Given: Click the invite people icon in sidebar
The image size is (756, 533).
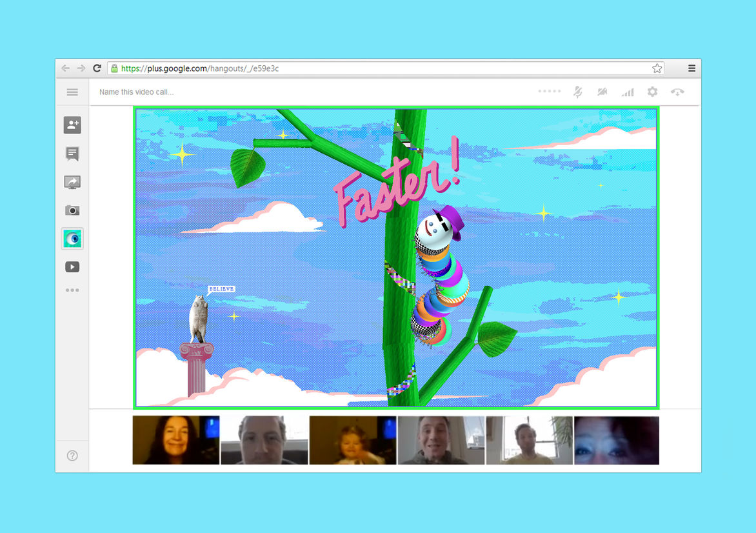Looking at the screenshot, I should click(72, 125).
